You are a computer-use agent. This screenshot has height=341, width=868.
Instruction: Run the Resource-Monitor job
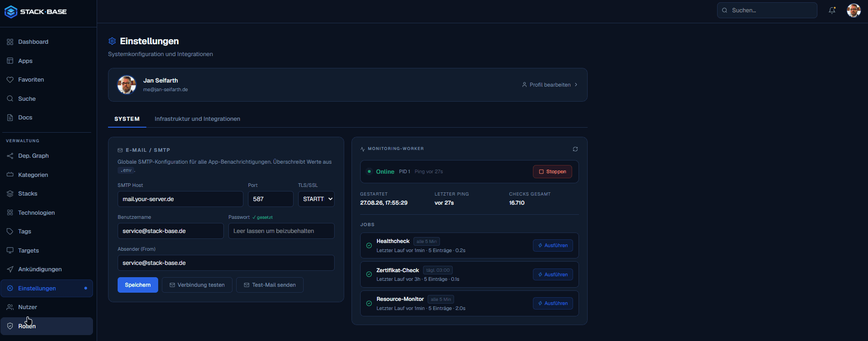click(x=553, y=303)
